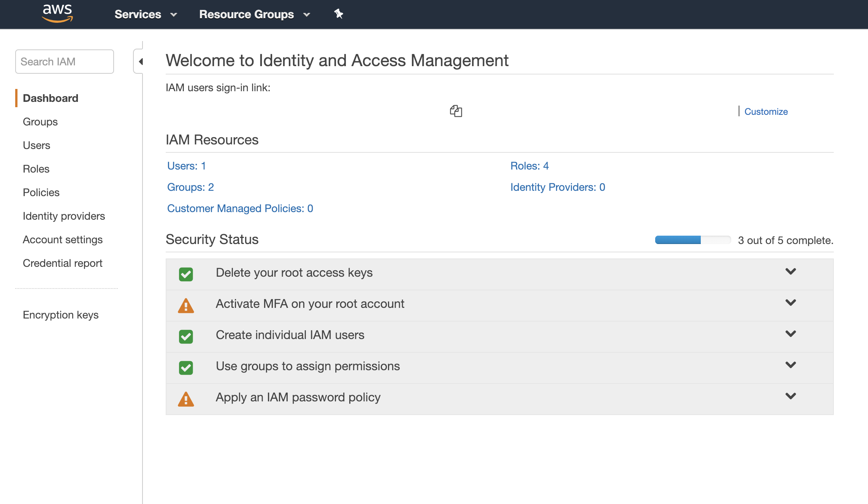Expand Activate MFA on your root account chevron
The height and width of the screenshot is (504, 868).
[x=790, y=303]
